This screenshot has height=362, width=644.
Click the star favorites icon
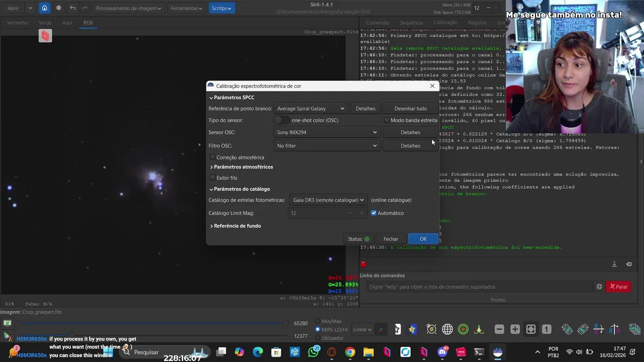412,329
